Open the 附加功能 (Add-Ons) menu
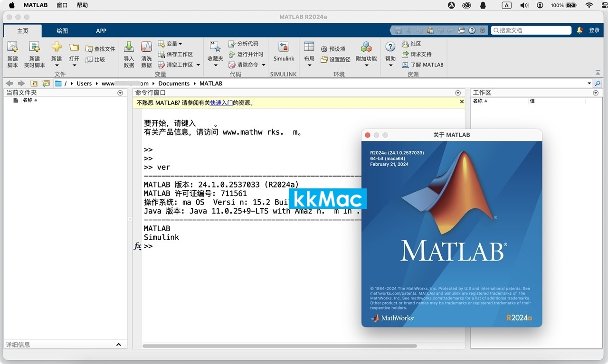 pyautogui.click(x=366, y=54)
